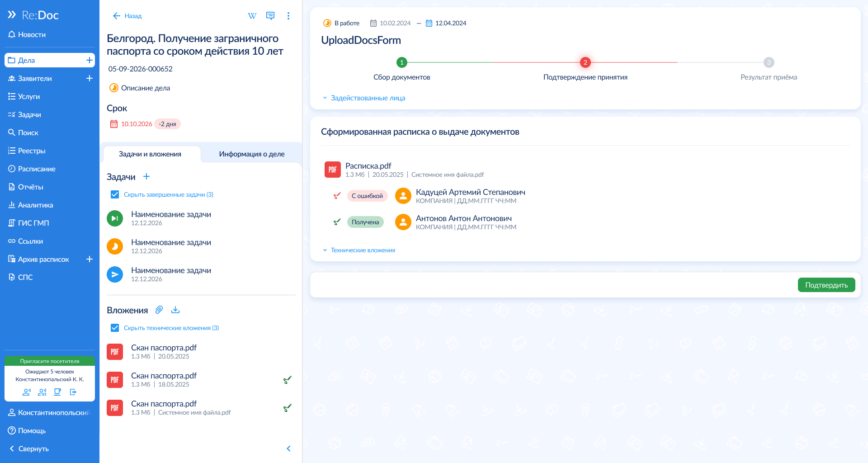The height and width of the screenshot is (463, 868).
Task: Open Реестры in the sidebar menu
Action: [x=32, y=151]
